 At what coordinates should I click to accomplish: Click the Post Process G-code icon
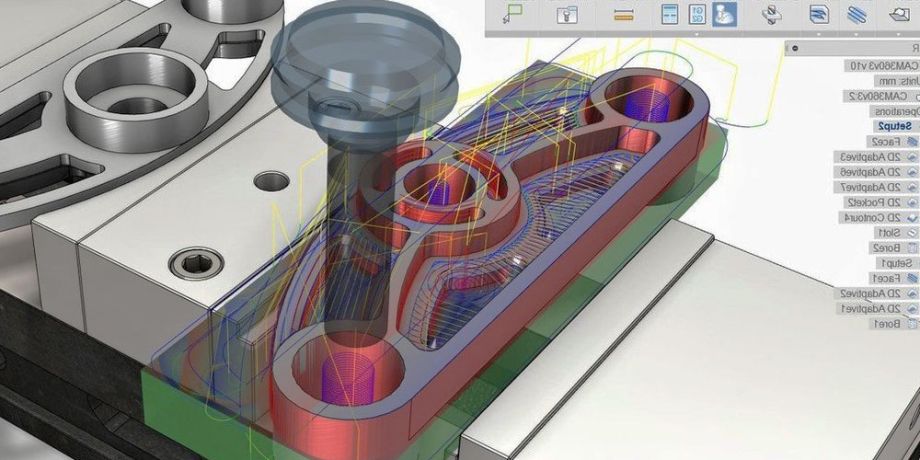coord(697,14)
